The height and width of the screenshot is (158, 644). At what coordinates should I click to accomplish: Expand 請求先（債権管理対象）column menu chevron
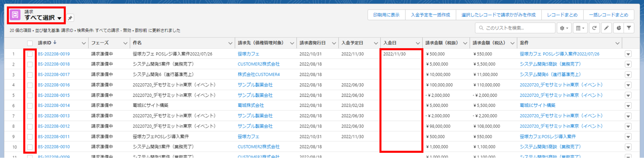pyautogui.click(x=292, y=43)
